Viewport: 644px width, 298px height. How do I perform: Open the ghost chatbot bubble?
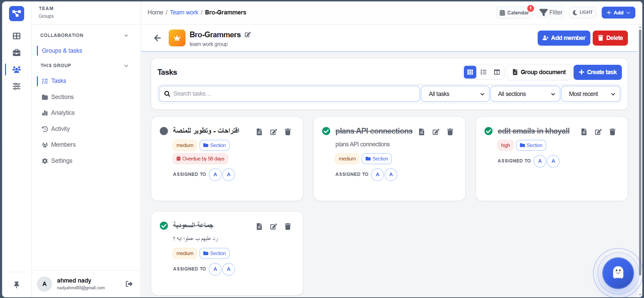coord(618,273)
